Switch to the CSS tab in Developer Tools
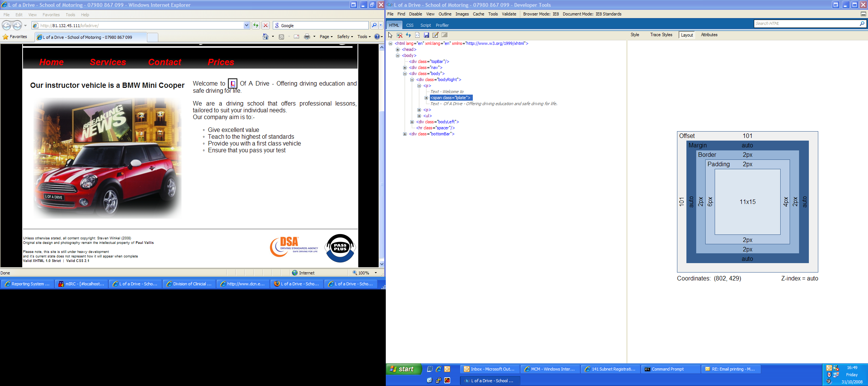 (410, 25)
